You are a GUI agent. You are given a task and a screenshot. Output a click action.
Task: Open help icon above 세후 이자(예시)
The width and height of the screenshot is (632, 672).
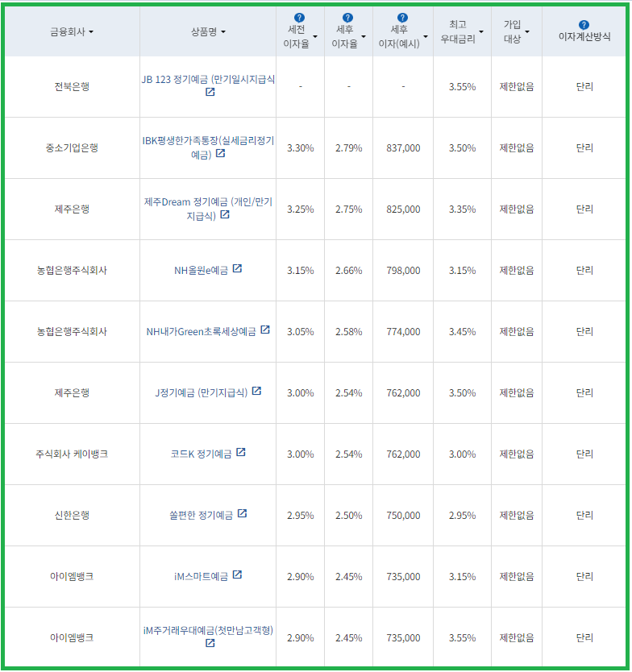coord(402,18)
